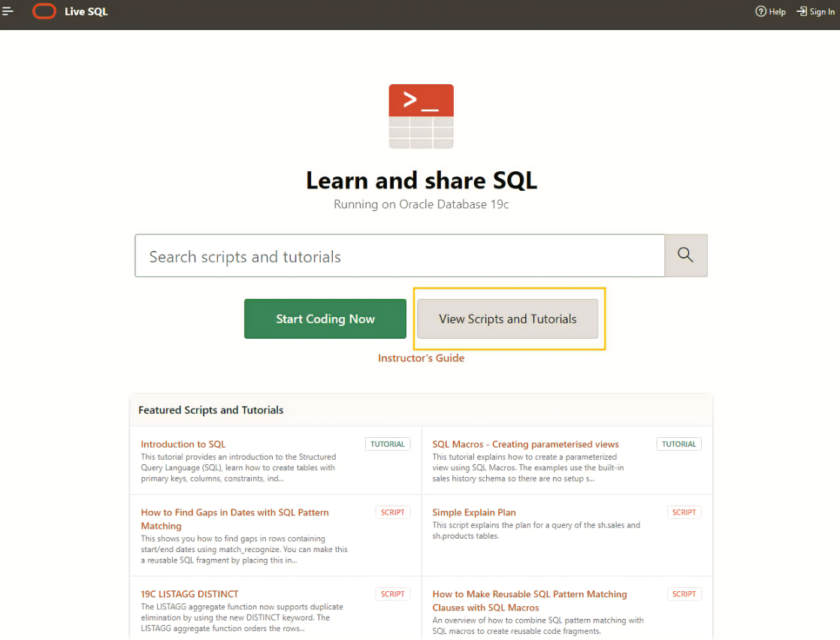Screen dimensions: 840x640
Task: Open the 19C LISTAGG DISTINCT script
Action: coord(189,594)
